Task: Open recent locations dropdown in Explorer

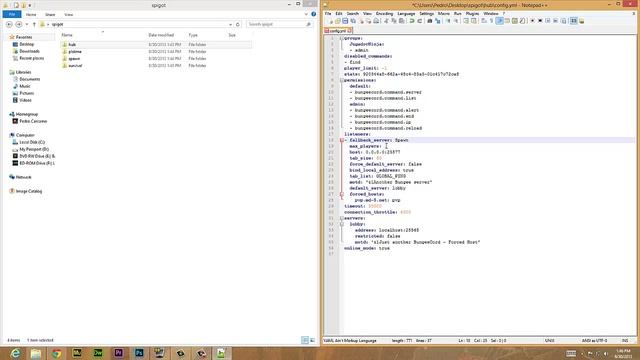Action: click(27, 24)
